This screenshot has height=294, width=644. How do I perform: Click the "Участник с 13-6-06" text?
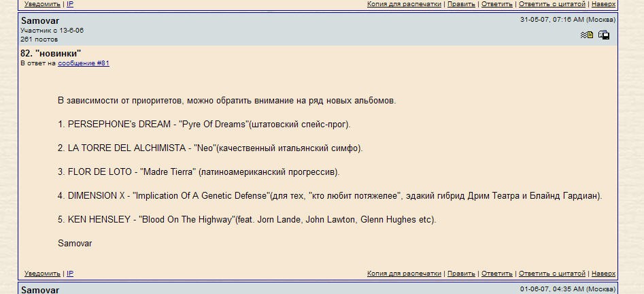52,31
